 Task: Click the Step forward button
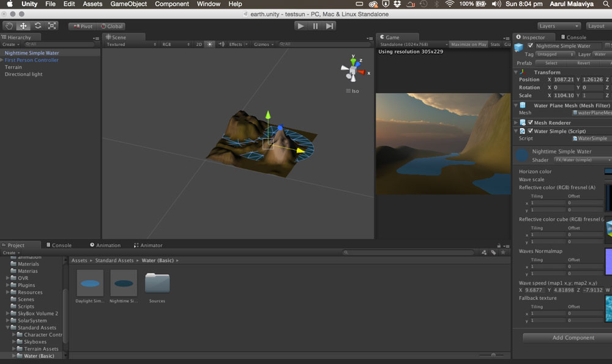[330, 26]
